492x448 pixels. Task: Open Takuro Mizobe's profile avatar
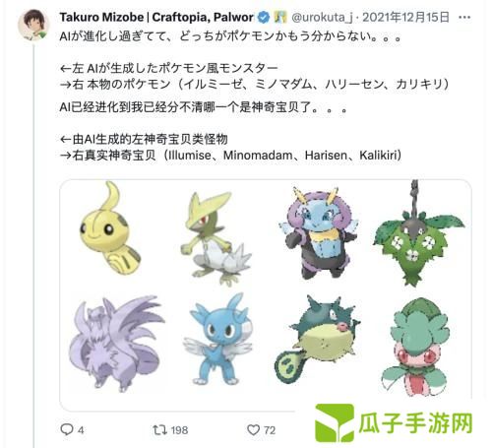tap(33, 25)
